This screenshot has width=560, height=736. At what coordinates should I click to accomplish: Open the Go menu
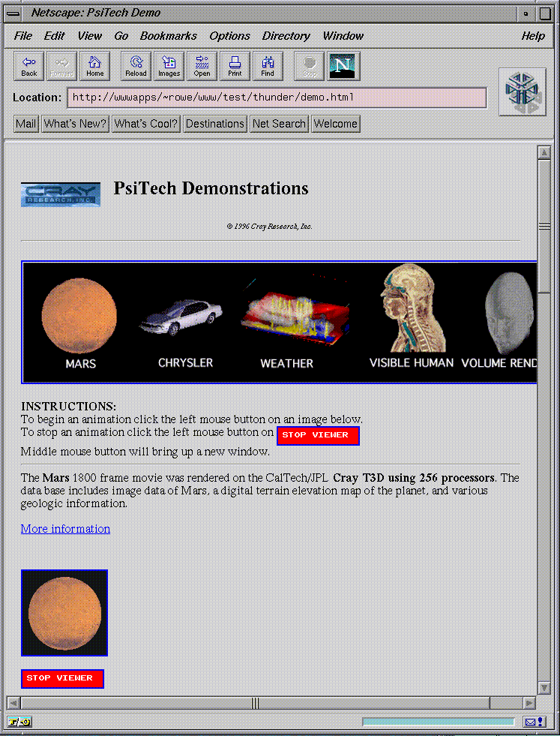(121, 36)
